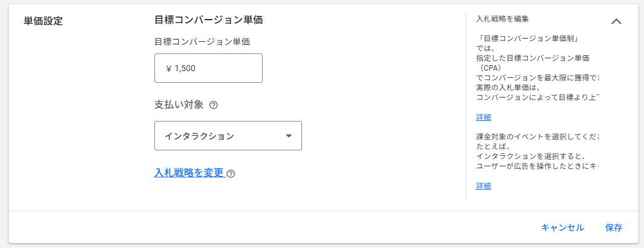Click the small 目標コンバージョン単価 label above the input

pyautogui.click(x=202, y=42)
